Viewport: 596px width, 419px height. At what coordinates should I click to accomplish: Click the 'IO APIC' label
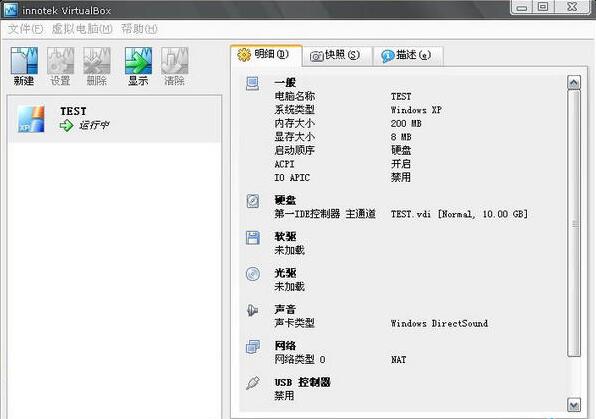click(x=292, y=178)
